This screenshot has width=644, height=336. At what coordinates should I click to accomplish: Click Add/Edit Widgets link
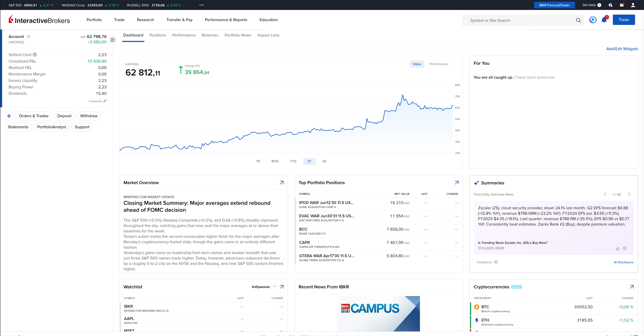coord(622,49)
